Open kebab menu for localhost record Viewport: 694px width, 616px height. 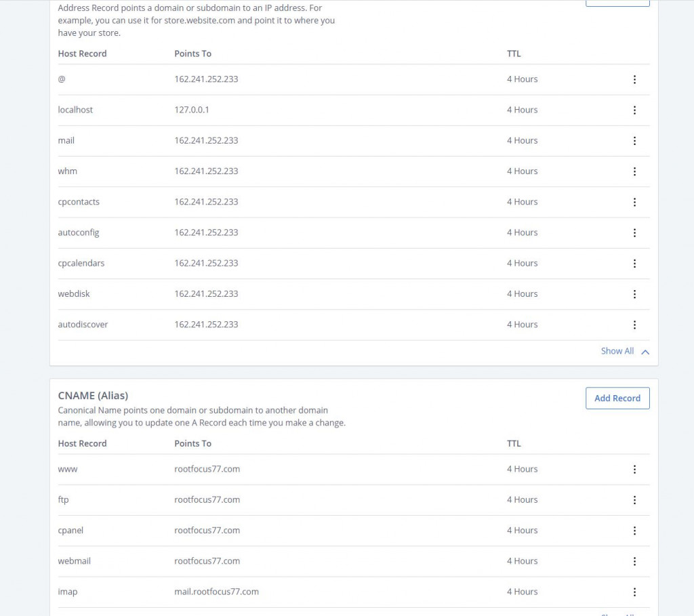click(x=634, y=110)
